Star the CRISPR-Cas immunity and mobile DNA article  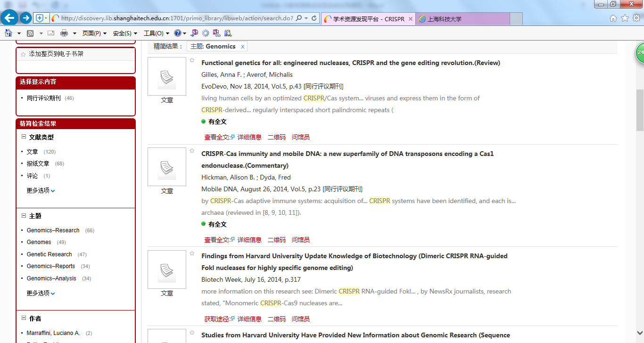click(192, 151)
